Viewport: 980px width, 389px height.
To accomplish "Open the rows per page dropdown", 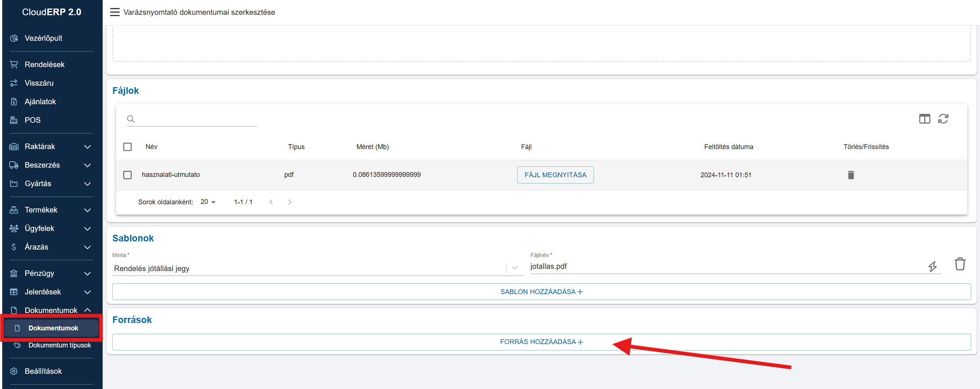I will point(208,202).
